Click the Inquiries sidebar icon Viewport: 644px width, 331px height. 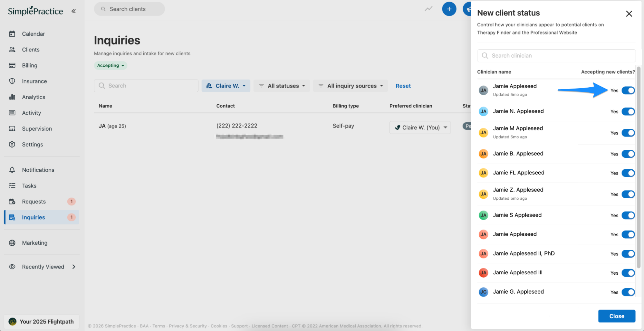(12, 217)
